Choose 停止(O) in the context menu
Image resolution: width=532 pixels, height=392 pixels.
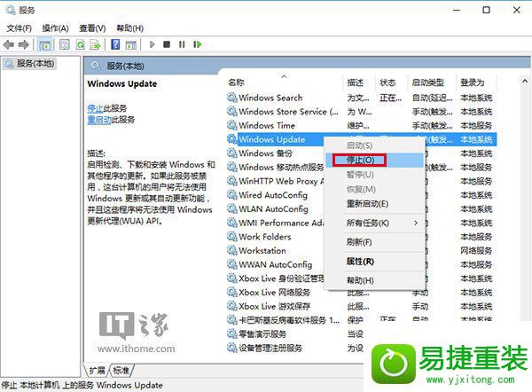374,160
